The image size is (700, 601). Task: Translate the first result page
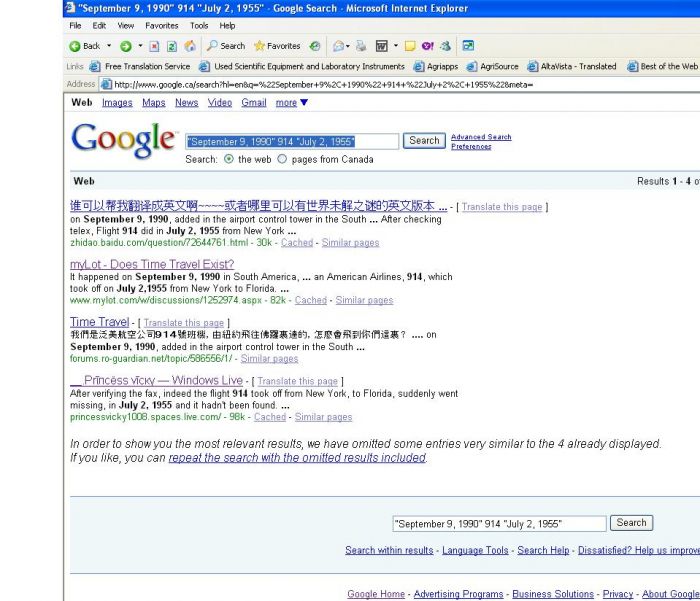[x=502, y=207]
